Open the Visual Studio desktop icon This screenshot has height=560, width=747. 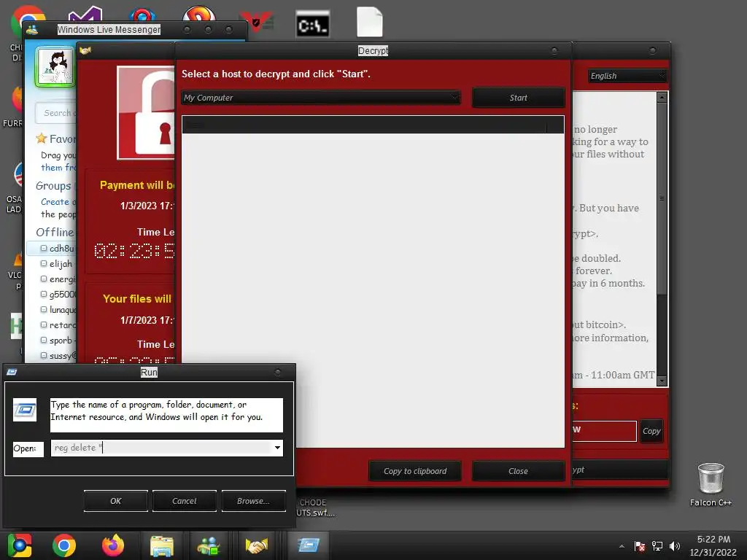point(85,14)
